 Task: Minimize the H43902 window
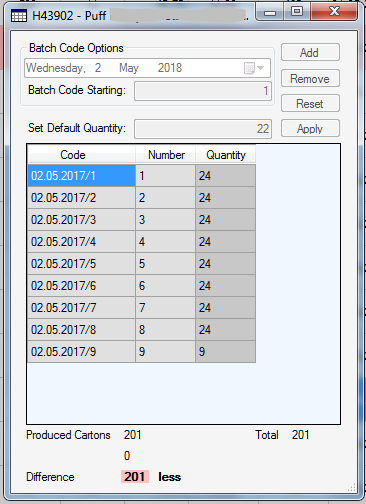click(270, 12)
